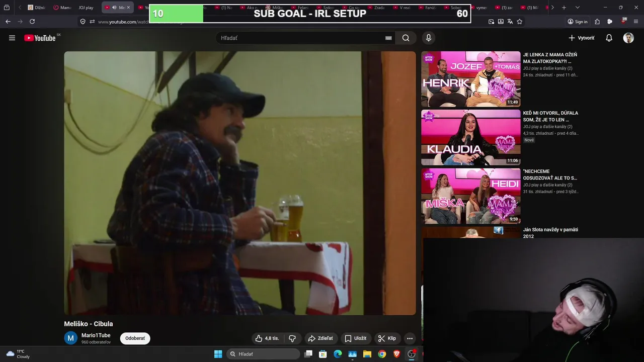Click the Uložiť save button
The image size is (644, 362).
356,338
